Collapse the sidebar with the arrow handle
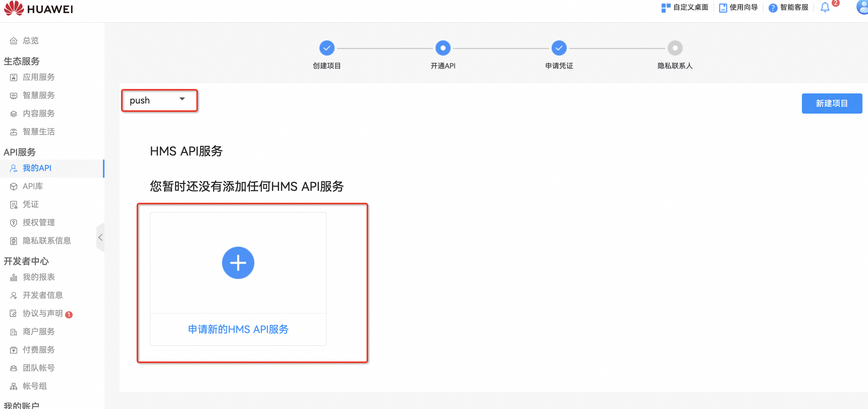Viewport: 868px width, 409px height. (100, 237)
